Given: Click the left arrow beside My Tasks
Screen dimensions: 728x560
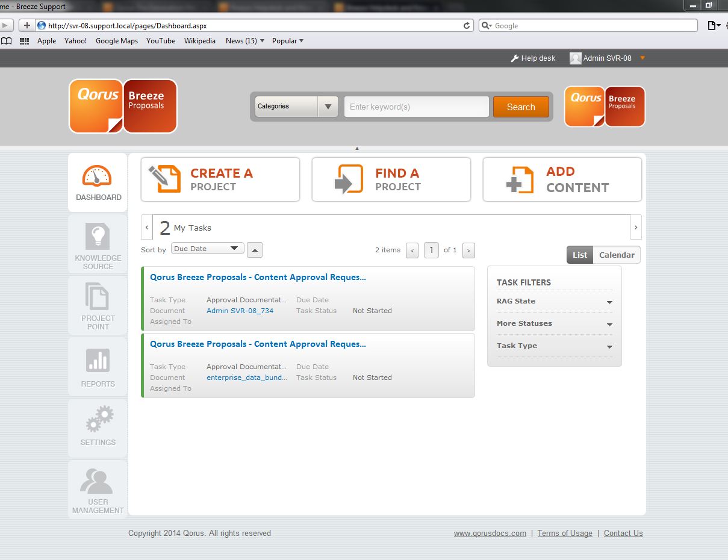Looking at the screenshot, I should [147, 228].
